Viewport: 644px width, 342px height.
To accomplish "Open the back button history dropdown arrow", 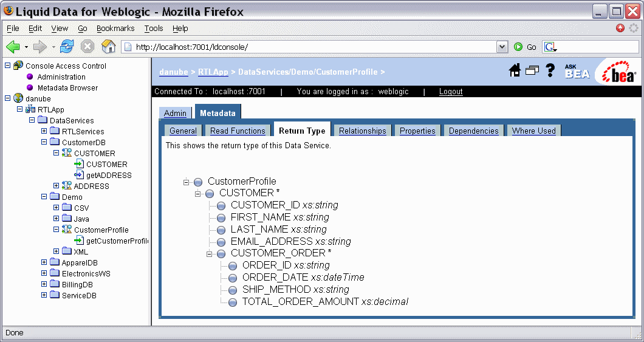I will (x=26, y=47).
